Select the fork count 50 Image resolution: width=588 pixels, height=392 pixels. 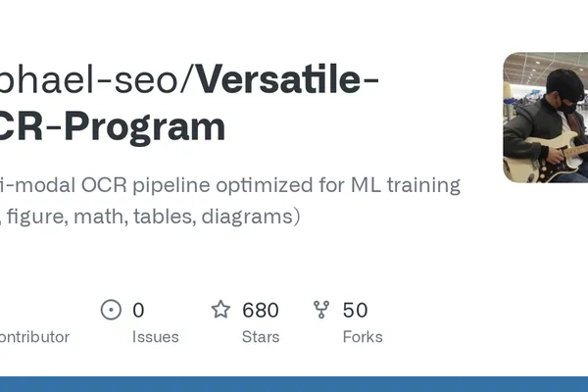click(355, 311)
